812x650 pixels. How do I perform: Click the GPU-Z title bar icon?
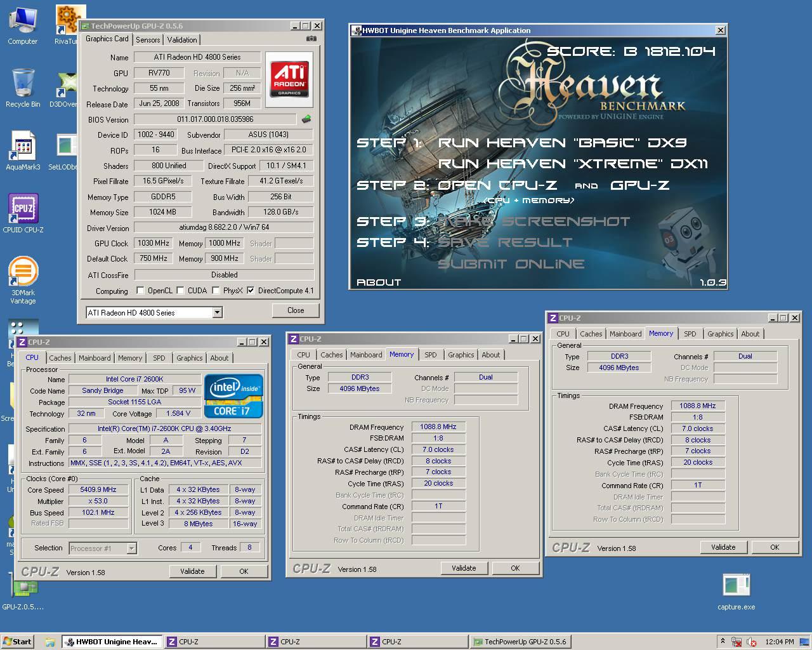coord(86,26)
